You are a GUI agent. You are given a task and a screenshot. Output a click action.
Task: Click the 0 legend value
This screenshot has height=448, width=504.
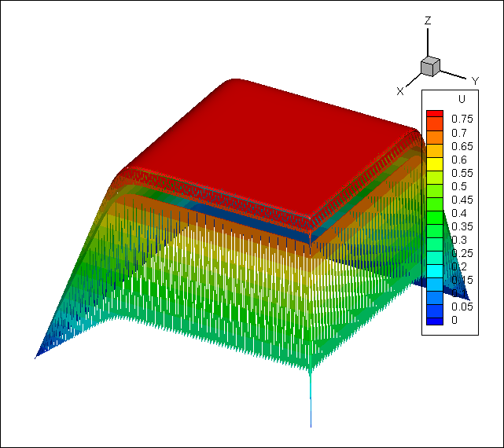click(x=454, y=320)
